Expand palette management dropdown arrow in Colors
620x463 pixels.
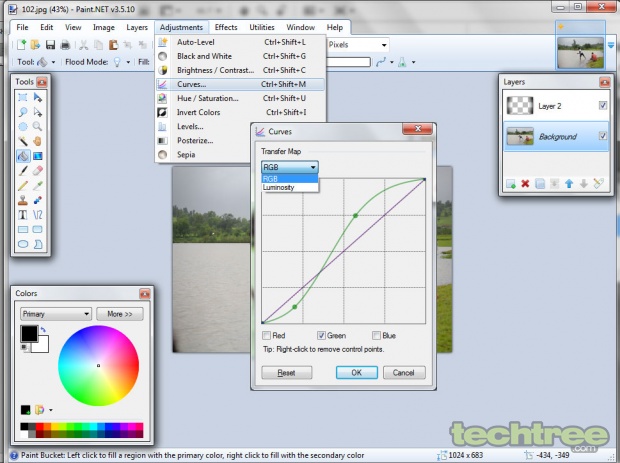(x=51, y=410)
